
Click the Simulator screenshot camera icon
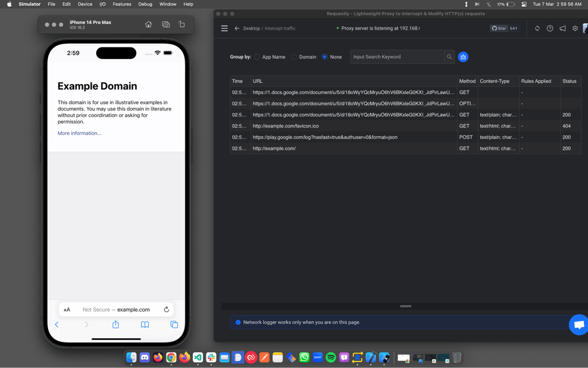tap(166, 24)
